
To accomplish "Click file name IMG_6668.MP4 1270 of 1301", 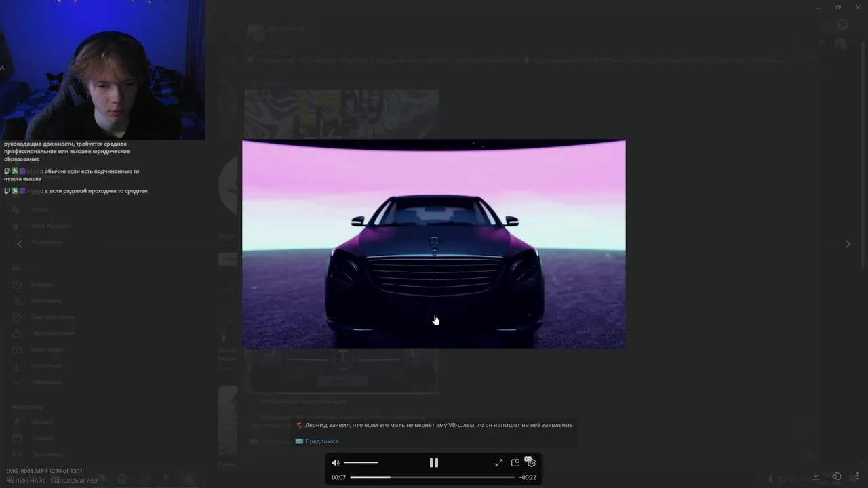I will [45, 471].
